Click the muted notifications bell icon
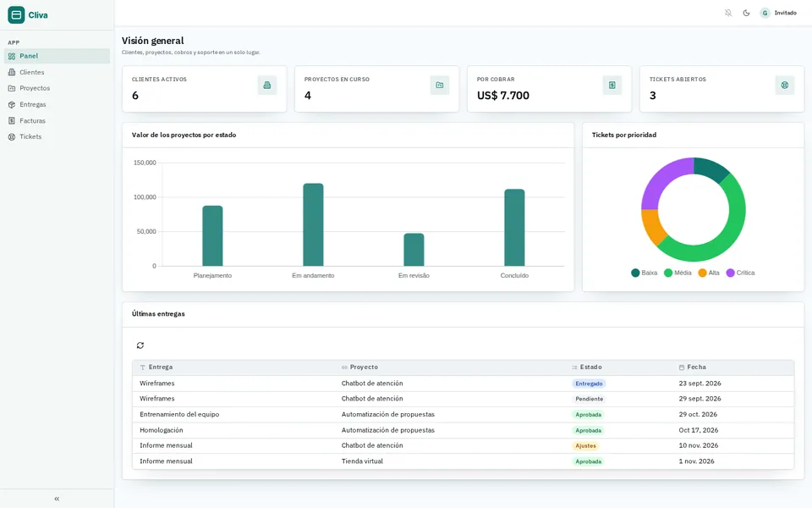The image size is (812, 508). tap(728, 13)
